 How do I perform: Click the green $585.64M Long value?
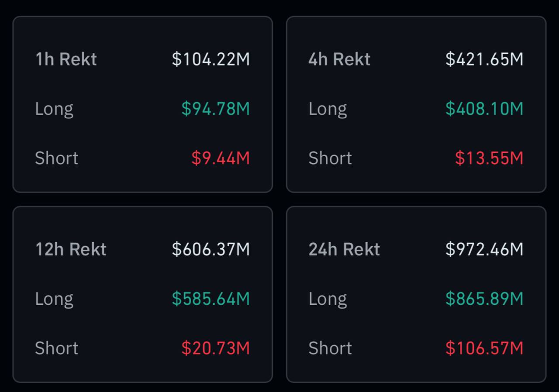coord(211,299)
